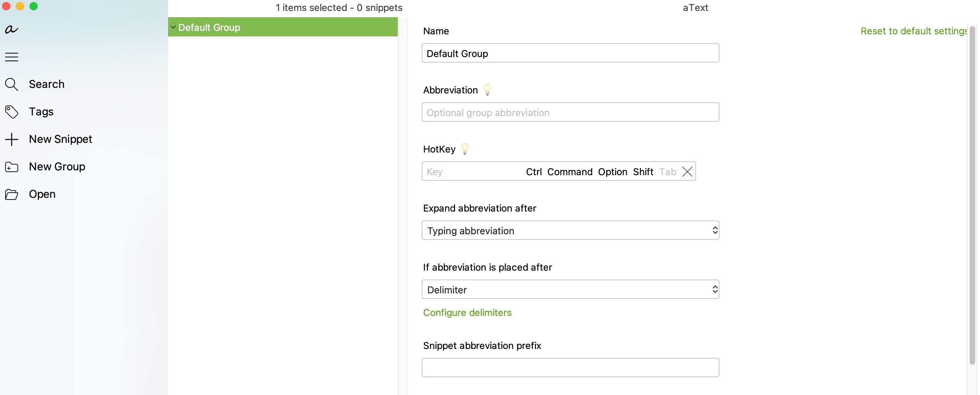Toggle the Option hotkey modifier

(612, 172)
